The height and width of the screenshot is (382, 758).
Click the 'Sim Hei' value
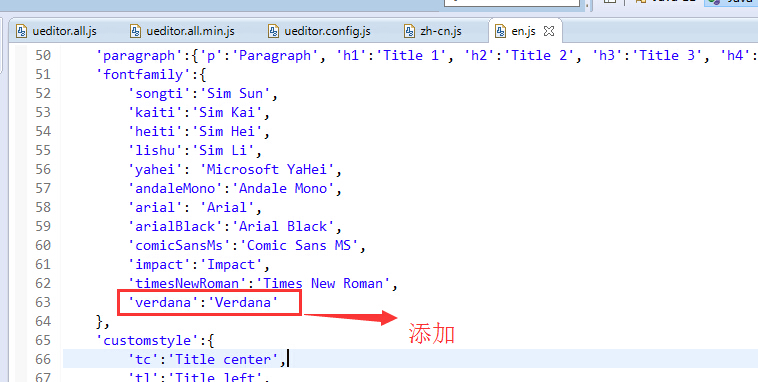point(227,132)
